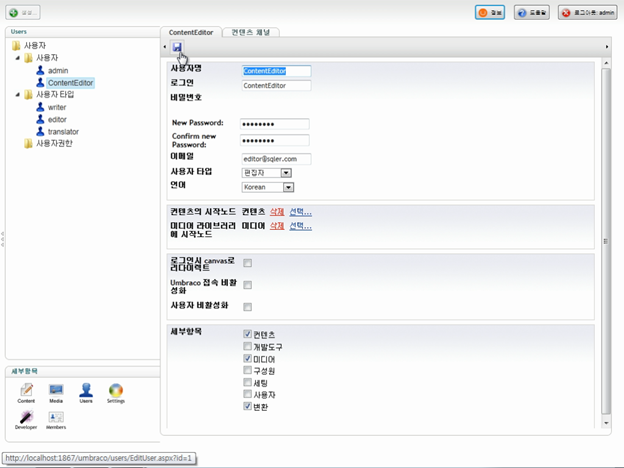Image resolution: width=624 pixels, height=468 pixels.
Task: Click the login input field
Action: (276, 86)
